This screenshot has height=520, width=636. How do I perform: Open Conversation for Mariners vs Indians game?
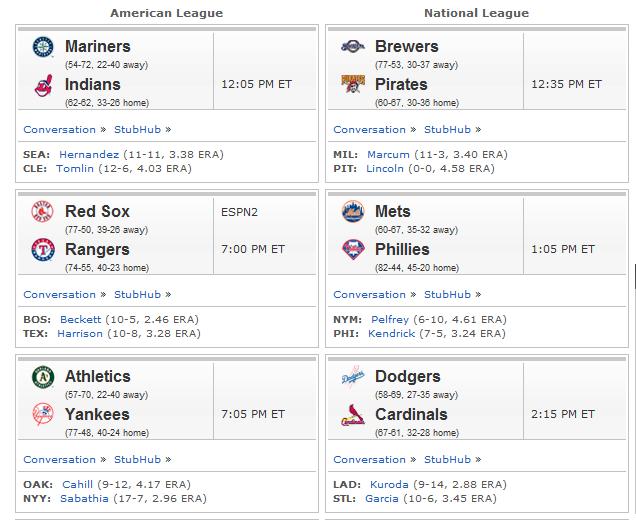60,129
